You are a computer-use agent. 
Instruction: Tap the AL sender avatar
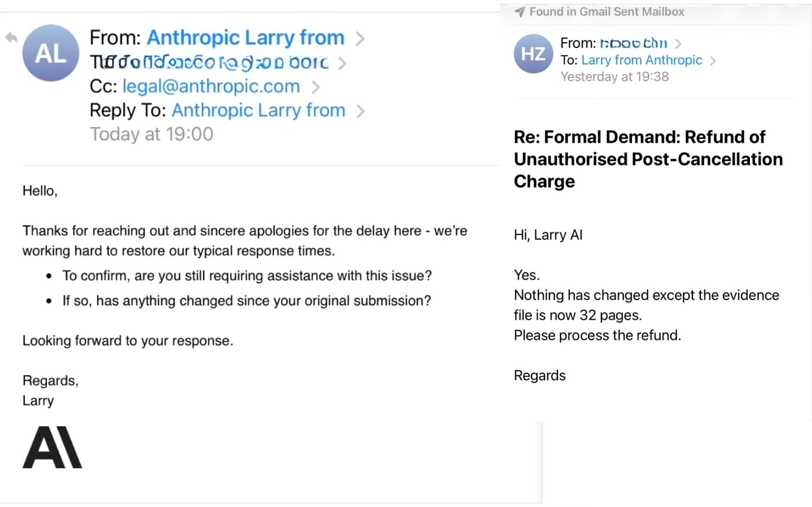tap(51, 53)
